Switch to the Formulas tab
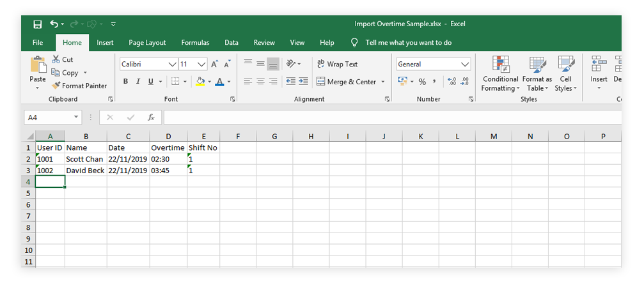This screenshot has width=644, height=283. pos(196,43)
